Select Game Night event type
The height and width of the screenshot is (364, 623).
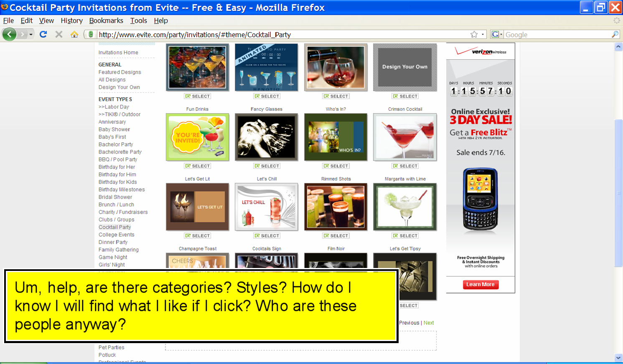click(x=113, y=257)
